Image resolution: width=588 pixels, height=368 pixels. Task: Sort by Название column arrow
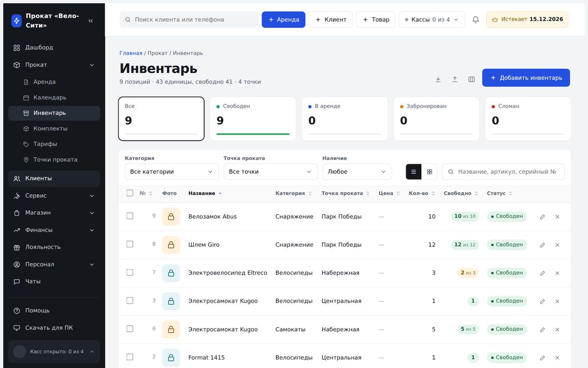click(220, 193)
